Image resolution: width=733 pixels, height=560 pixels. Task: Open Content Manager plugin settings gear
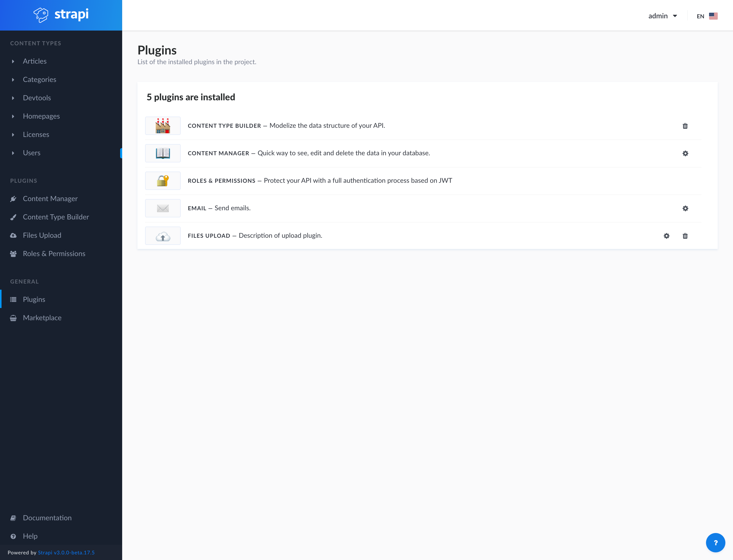[685, 153]
